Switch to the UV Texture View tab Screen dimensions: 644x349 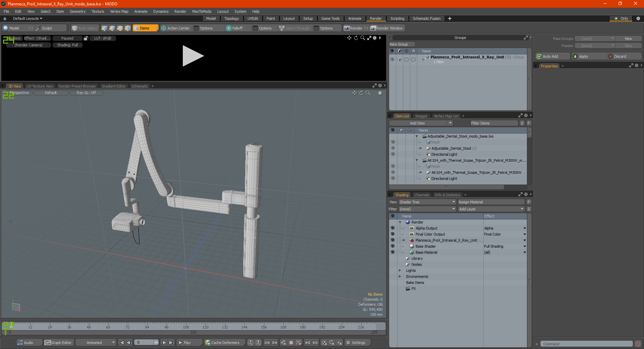[x=40, y=86]
